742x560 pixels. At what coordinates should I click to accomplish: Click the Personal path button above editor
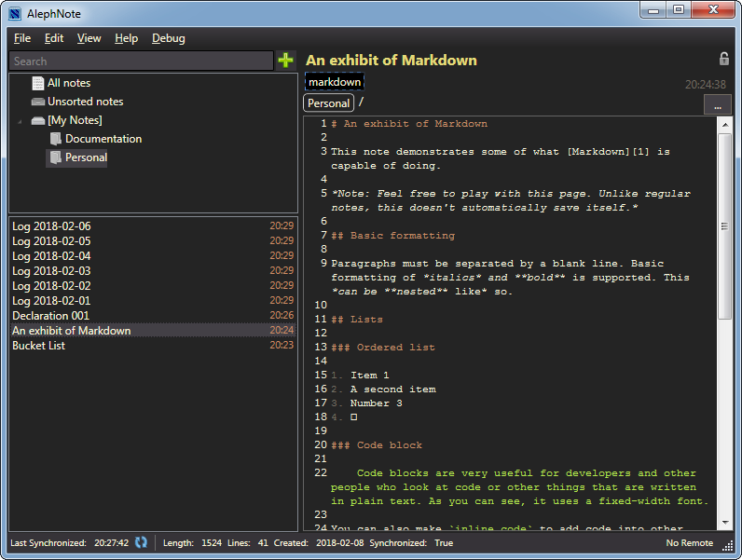[328, 103]
